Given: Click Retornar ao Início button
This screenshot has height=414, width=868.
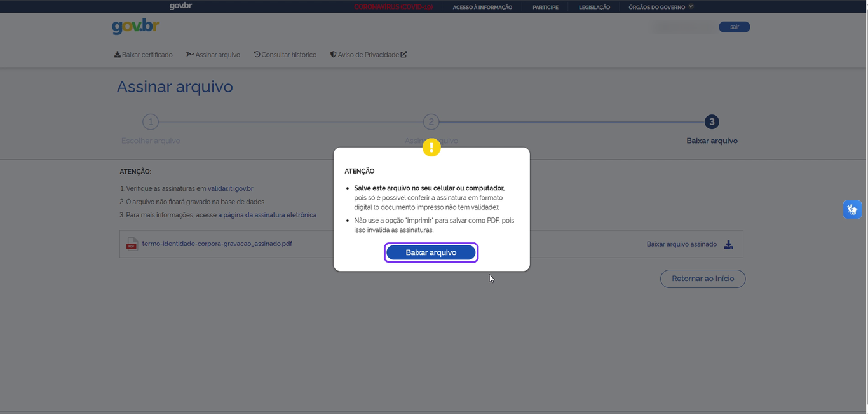Looking at the screenshot, I should point(703,279).
